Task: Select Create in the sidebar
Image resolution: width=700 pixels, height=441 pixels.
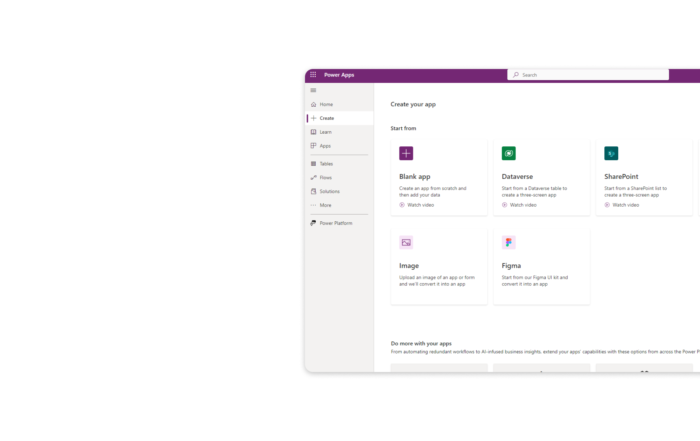Action: pyautogui.click(x=340, y=118)
